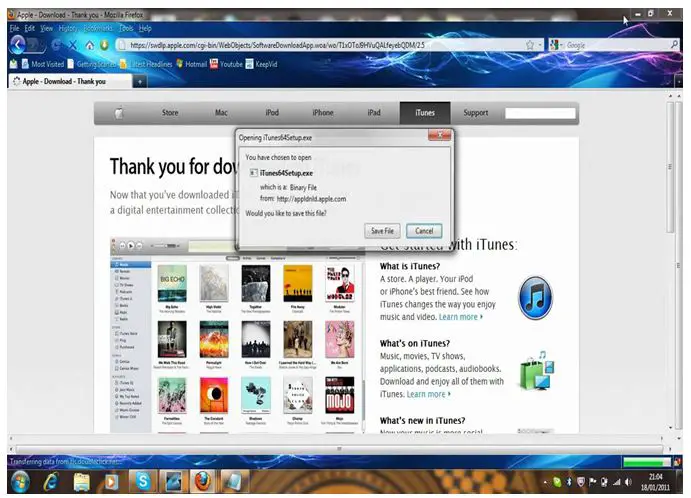Image resolution: width=691 pixels, height=498 pixels.
Task: Open the File menu
Action: tap(15, 29)
